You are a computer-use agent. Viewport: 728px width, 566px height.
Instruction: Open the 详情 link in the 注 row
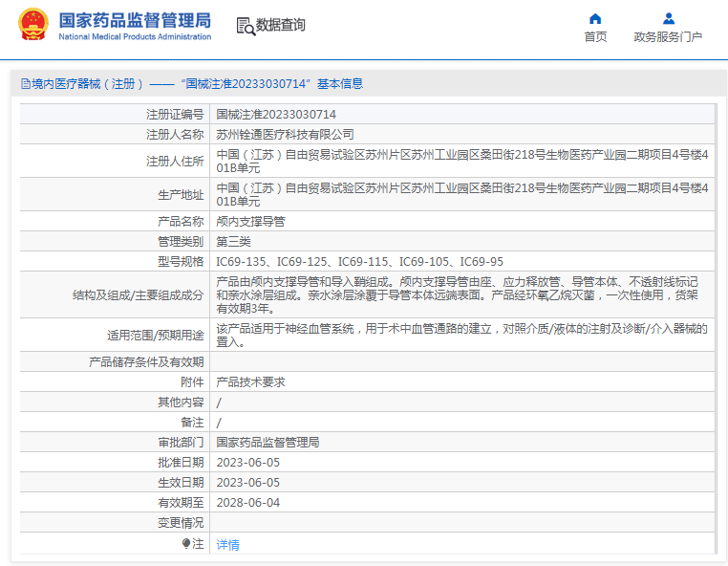pos(227,544)
